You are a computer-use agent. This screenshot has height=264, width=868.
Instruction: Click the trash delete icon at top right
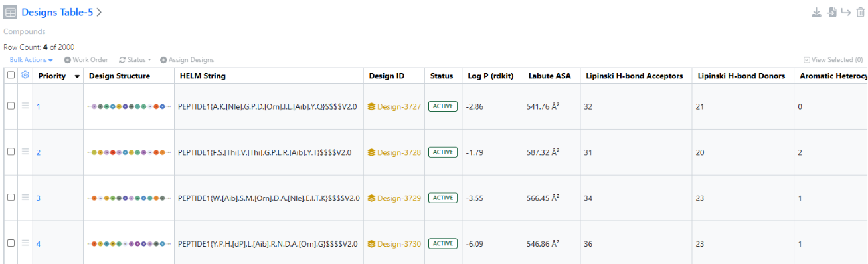tap(861, 13)
